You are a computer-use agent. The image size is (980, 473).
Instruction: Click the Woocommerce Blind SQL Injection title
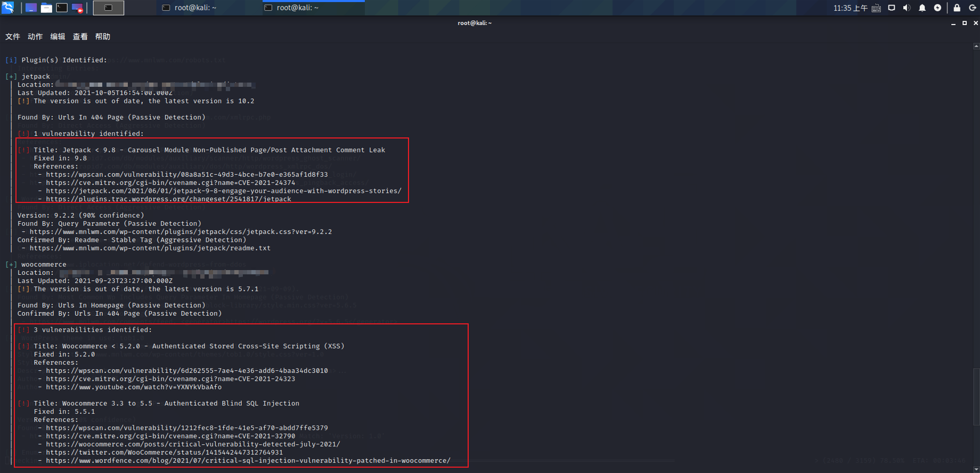pos(159,404)
